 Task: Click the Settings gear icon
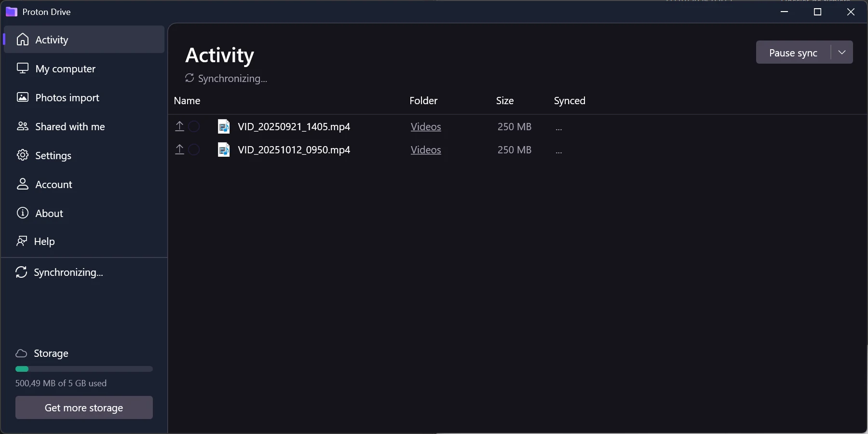point(23,155)
